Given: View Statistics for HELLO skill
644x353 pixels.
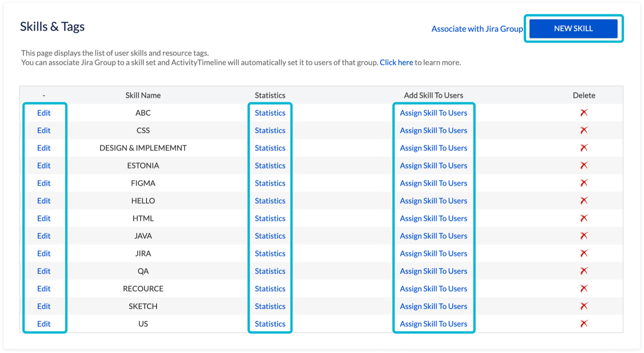Looking at the screenshot, I should tap(270, 200).
